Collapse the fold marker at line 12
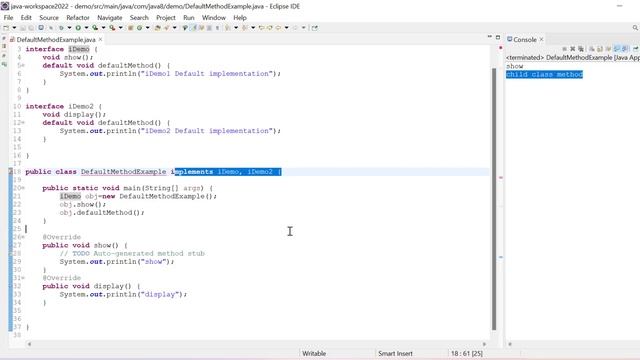This screenshot has width=640, height=360. (x=23, y=122)
